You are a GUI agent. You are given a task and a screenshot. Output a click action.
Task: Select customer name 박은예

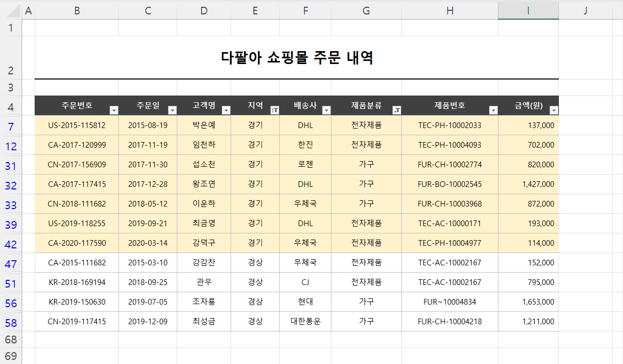click(204, 125)
